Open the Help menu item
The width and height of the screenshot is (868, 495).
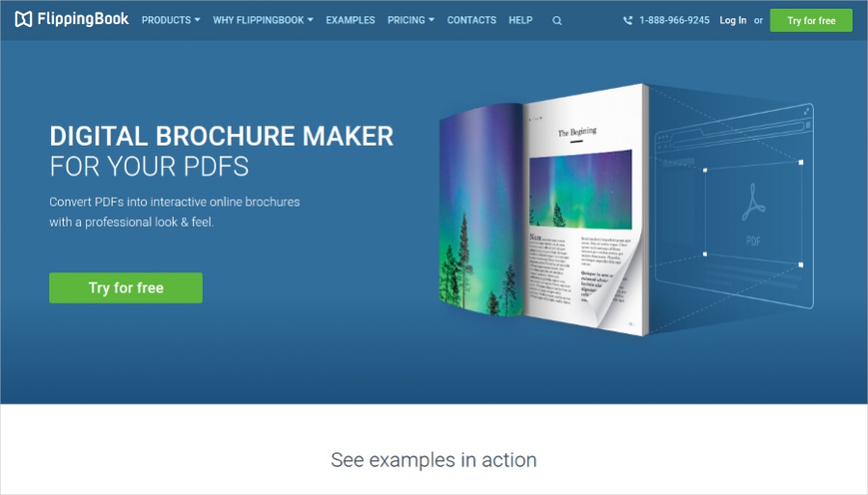pos(520,20)
